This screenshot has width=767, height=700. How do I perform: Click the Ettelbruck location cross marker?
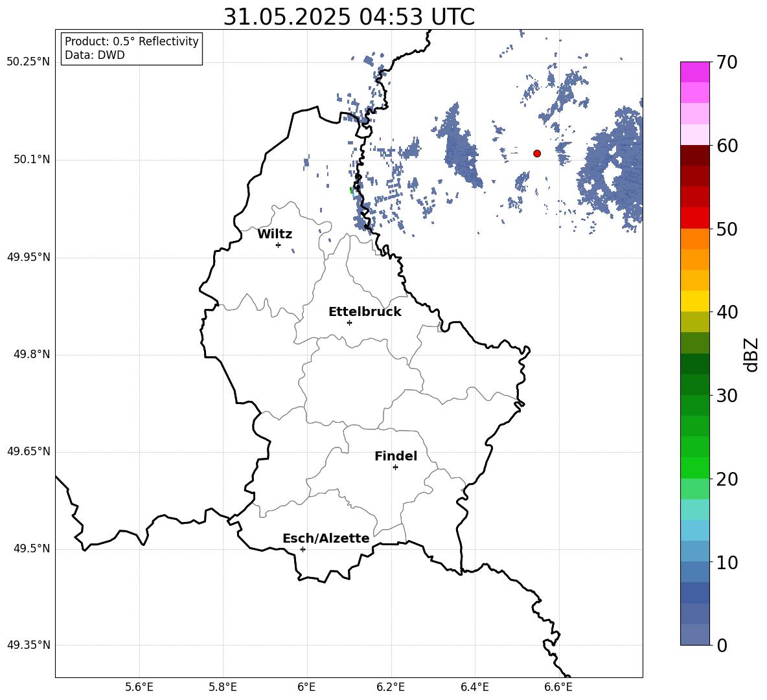(349, 322)
